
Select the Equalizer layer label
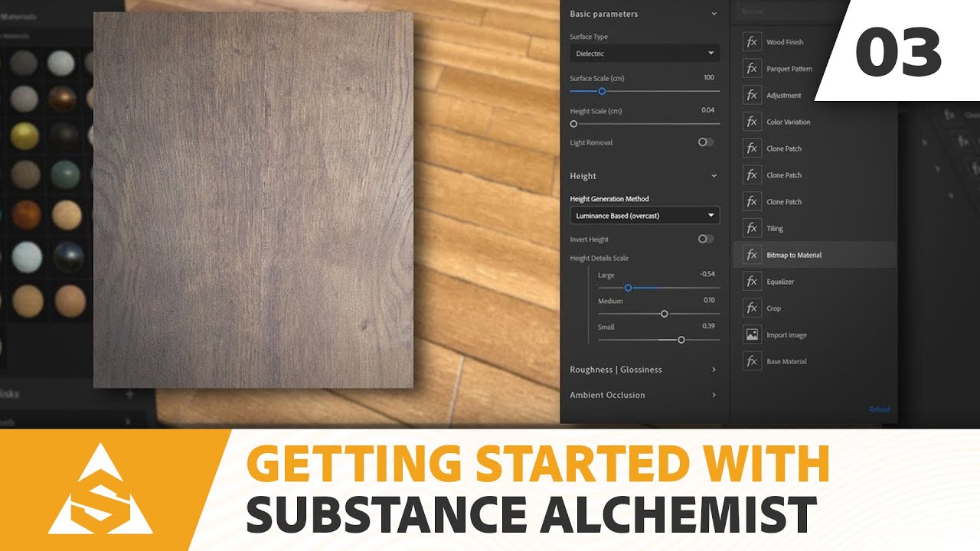tap(780, 282)
